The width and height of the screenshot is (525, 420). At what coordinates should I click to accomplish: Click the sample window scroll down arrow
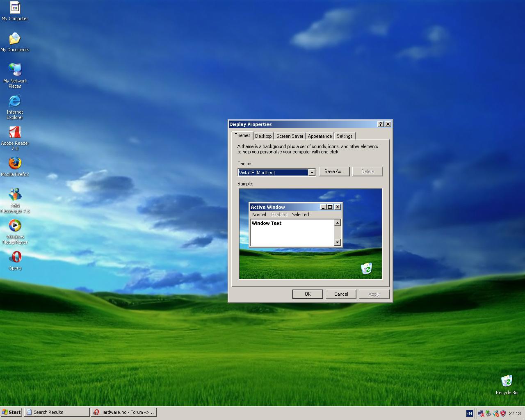pos(338,242)
